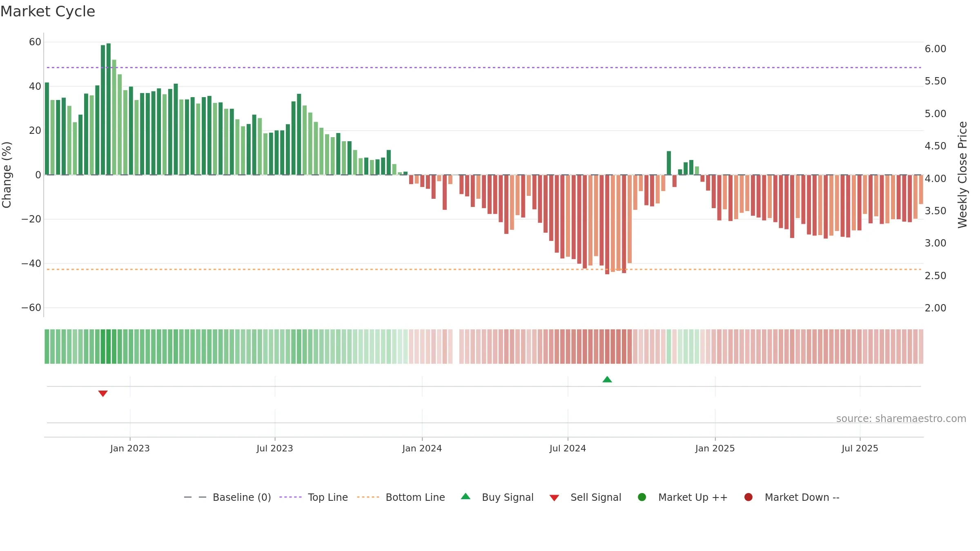
Task: Click the Weekly Close Price axis title
Action: (962, 175)
